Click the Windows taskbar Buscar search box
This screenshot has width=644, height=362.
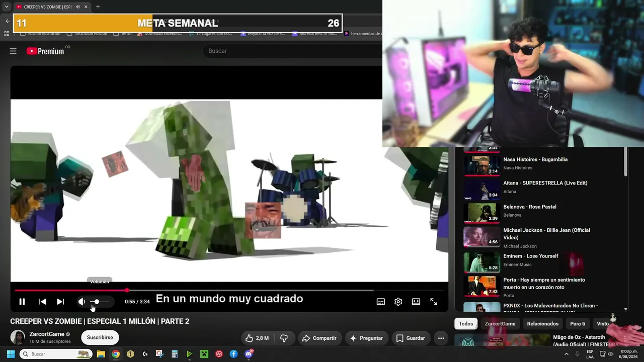coord(56,354)
